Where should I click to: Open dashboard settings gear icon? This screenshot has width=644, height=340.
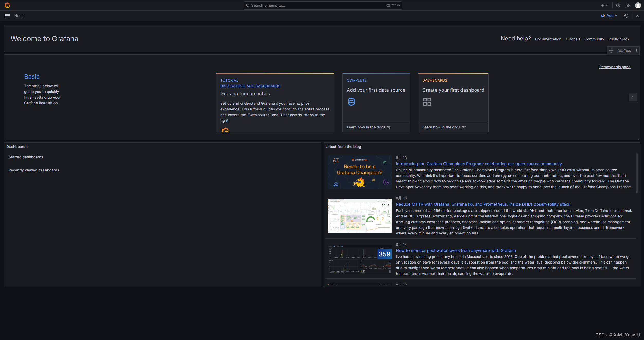(x=626, y=16)
